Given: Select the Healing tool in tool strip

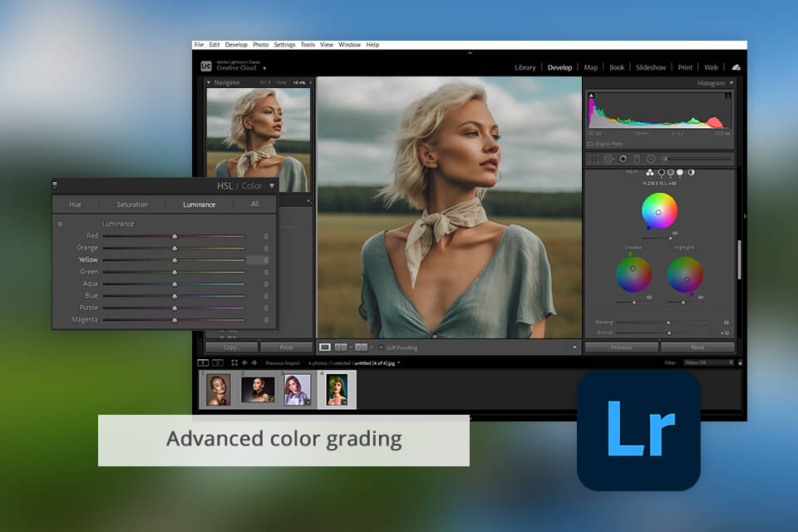Looking at the screenshot, I should pyautogui.click(x=608, y=159).
